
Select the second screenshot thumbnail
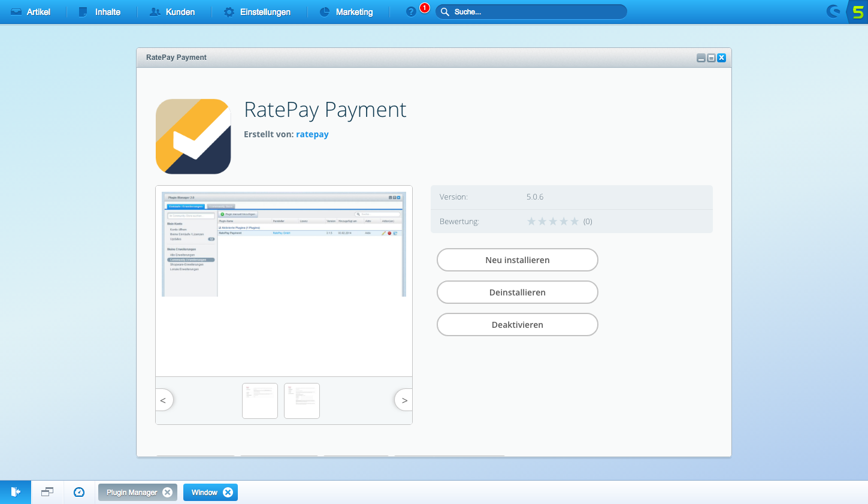click(302, 401)
